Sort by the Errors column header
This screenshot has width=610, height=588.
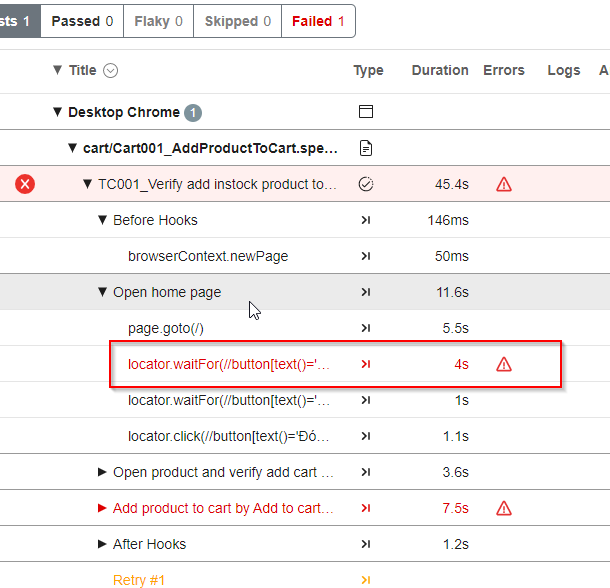(504, 70)
